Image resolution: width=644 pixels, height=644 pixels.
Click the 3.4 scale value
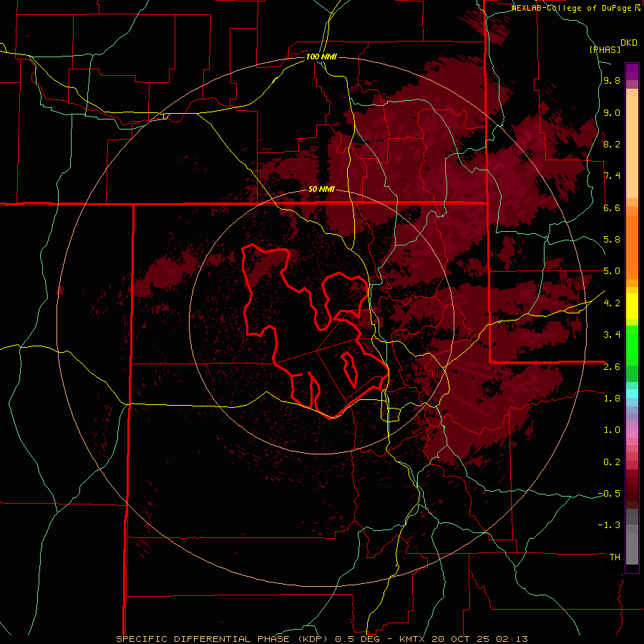(x=612, y=335)
